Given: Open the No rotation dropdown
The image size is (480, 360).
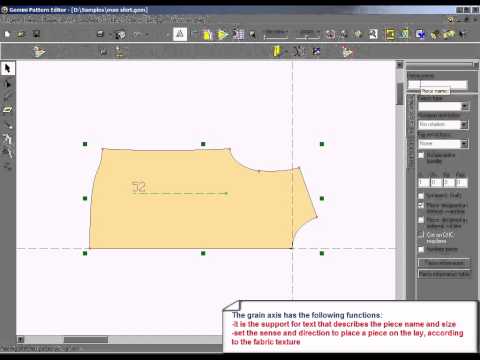Looking at the screenshot, I should 443,124.
